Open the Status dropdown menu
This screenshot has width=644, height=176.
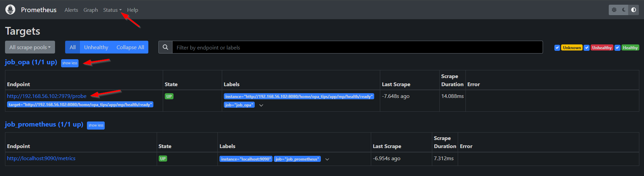(x=112, y=10)
